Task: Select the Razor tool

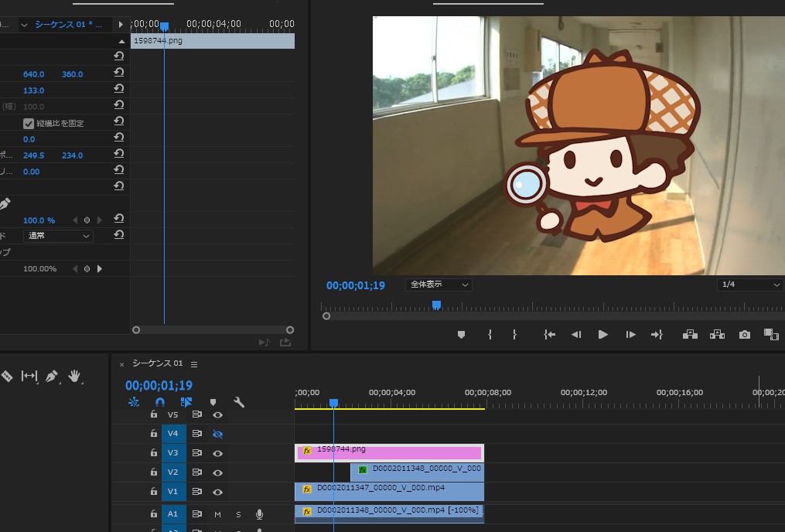Action: (6, 377)
